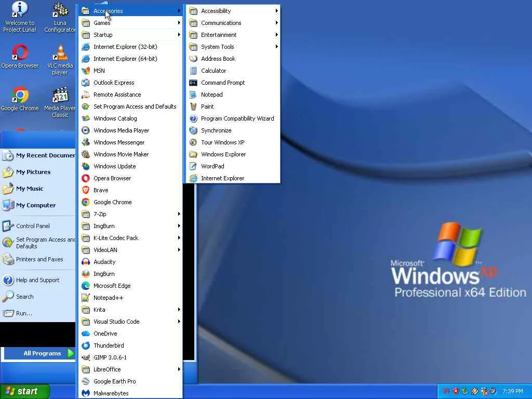Viewport: 532px width, 399px height.
Task: Click the Start button on the taskbar
Action: point(24,391)
